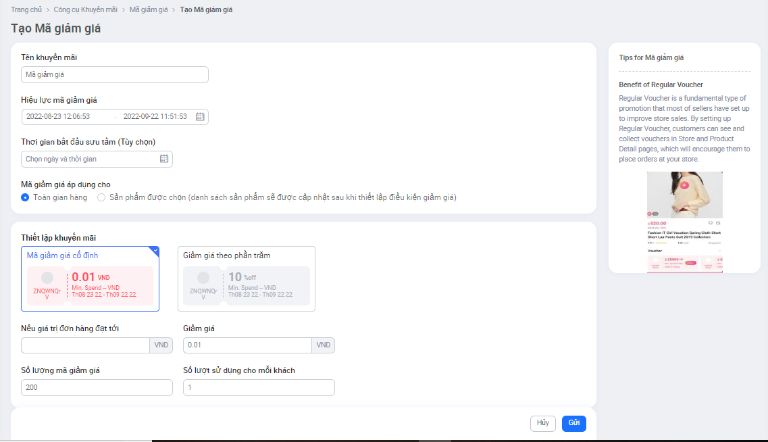Viewport: 768px width, 442px height.
Task: Choose 'Giảm giá theo phần trăm' voucher card
Action: (x=246, y=279)
